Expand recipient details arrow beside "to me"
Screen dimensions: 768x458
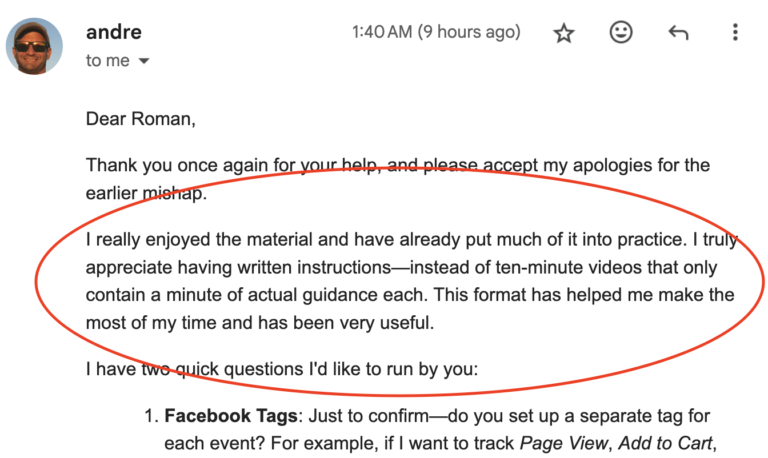pos(144,61)
